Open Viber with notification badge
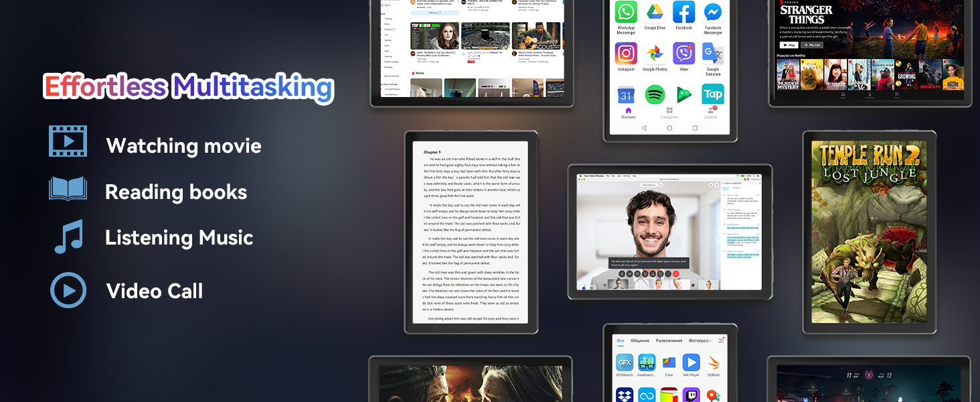Image resolution: width=980 pixels, height=402 pixels. pos(683,54)
